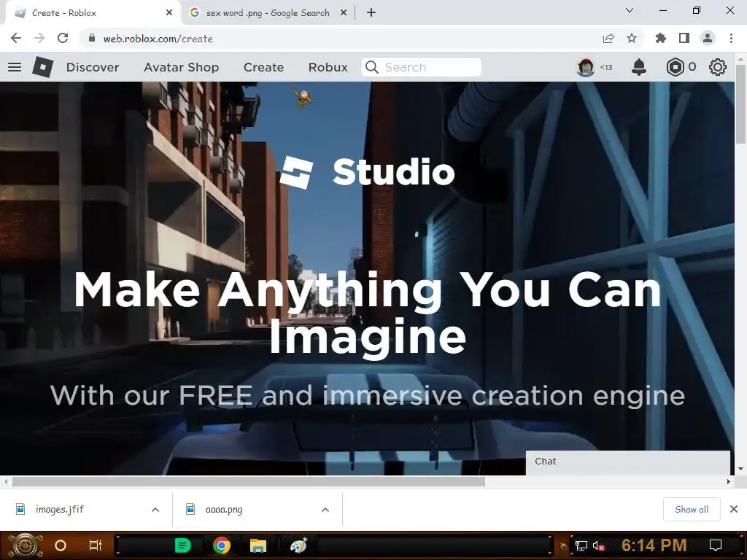This screenshot has width=747, height=560.
Task: Reload the current page
Action: pyautogui.click(x=63, y=39)
